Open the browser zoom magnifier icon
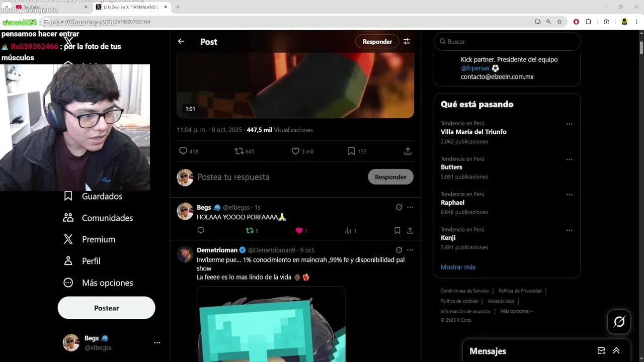The image size is (644, 362). click(x=548, y=22)
